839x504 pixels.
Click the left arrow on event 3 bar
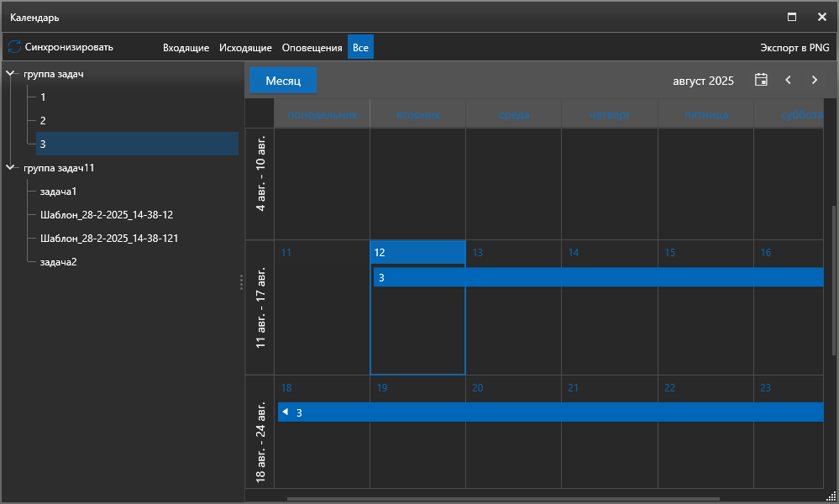point(286,412)
